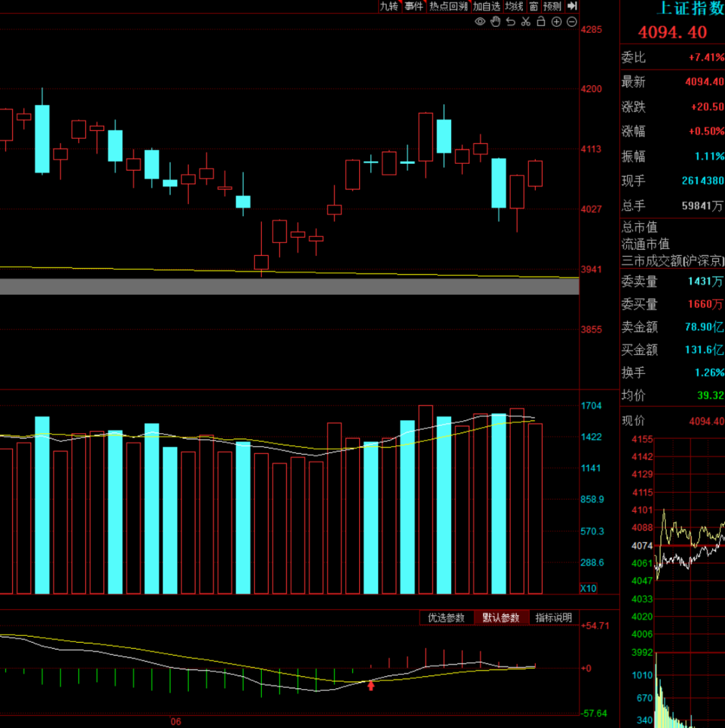The height and width of the screenshot is (728, 725).
Task: Toggle the 均线 moving average lines
Action: 514,6
